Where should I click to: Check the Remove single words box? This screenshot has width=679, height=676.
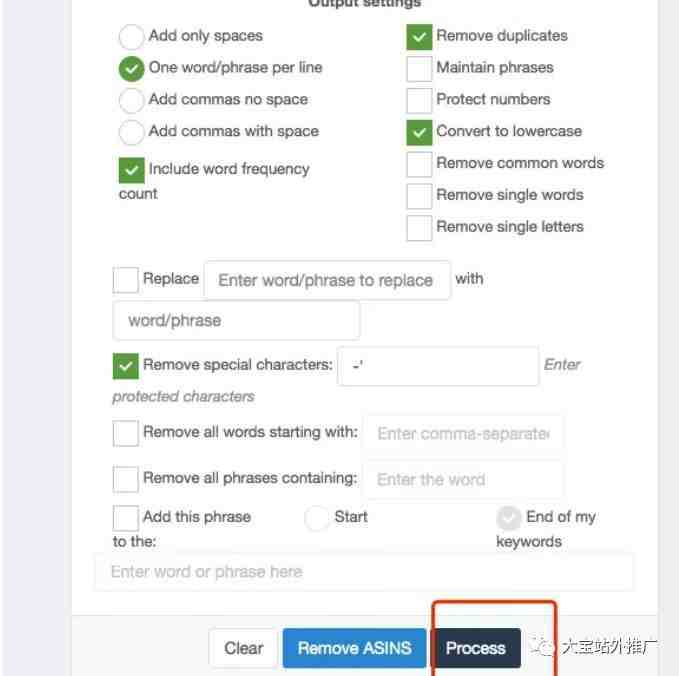pos(419,196)
